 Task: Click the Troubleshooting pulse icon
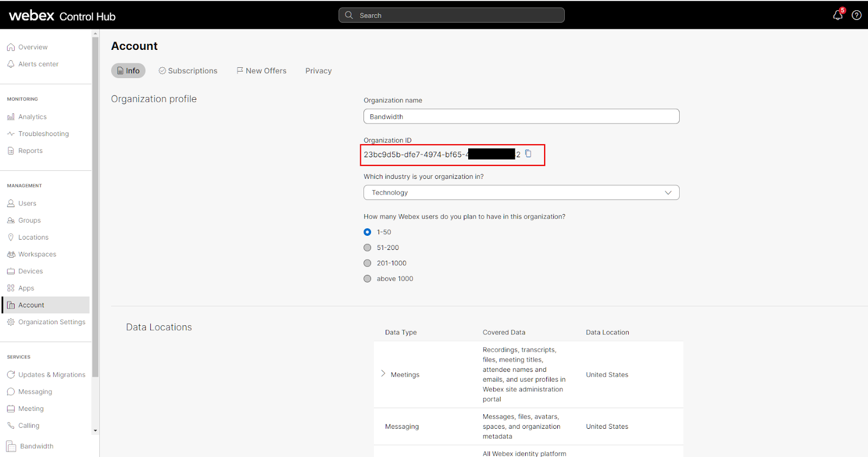pos(11,133)
